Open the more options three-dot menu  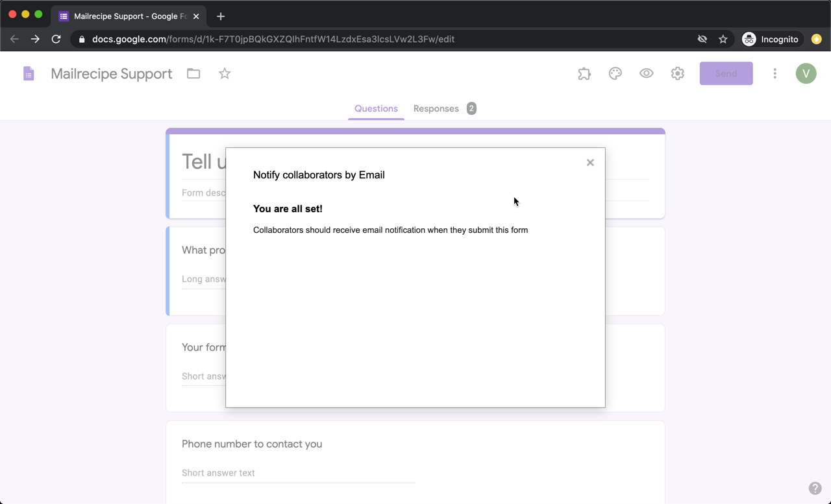pyautogui.click(x=775, y=73)
